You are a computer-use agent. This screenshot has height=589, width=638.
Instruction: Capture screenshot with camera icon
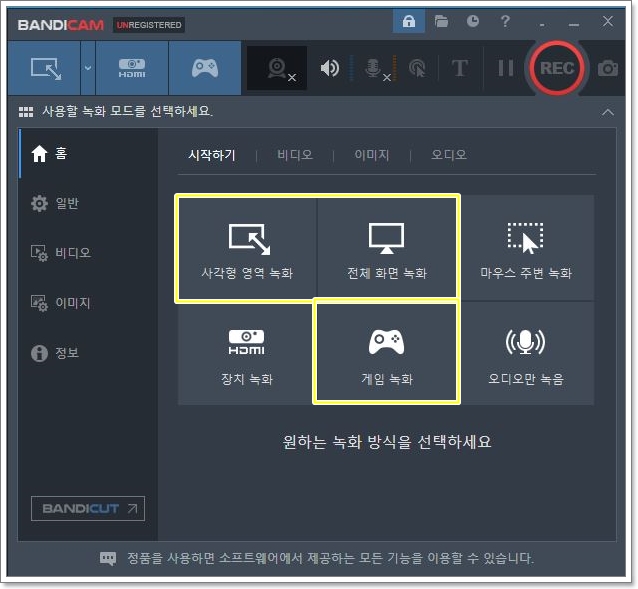pos(608,68)
